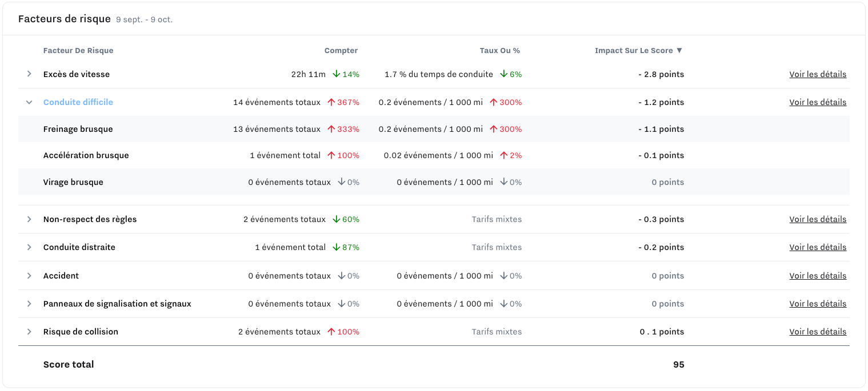The height and width of the screenshot is (391, 868).
Task: Click the green 87% decrease indicator
Action: click(346, 247)
